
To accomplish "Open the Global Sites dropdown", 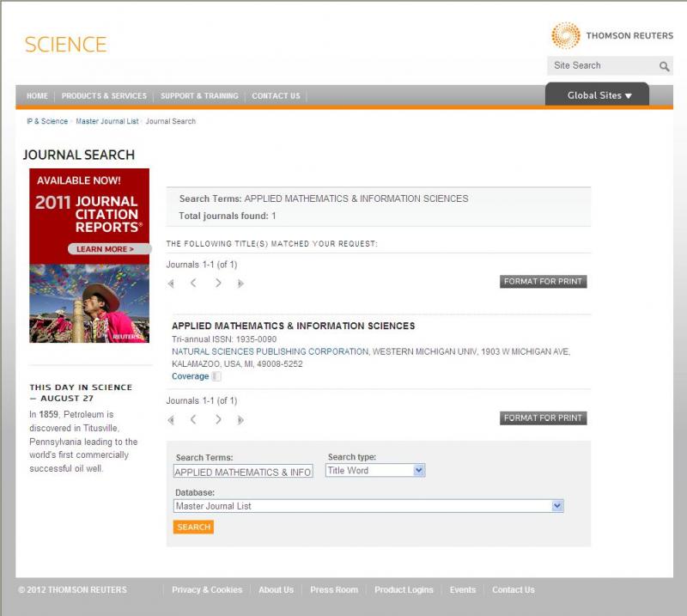I will click(597, 95).
